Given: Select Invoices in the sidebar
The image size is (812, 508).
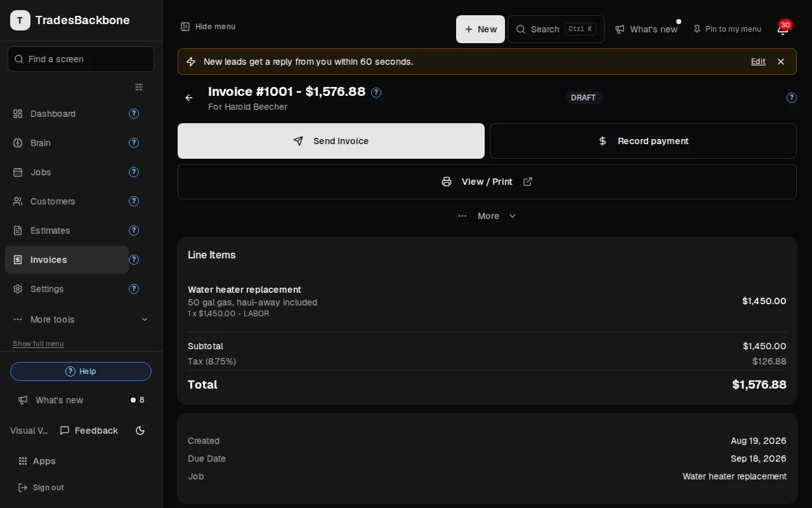Looking at the screenshot, I should [x=67, y=260].
